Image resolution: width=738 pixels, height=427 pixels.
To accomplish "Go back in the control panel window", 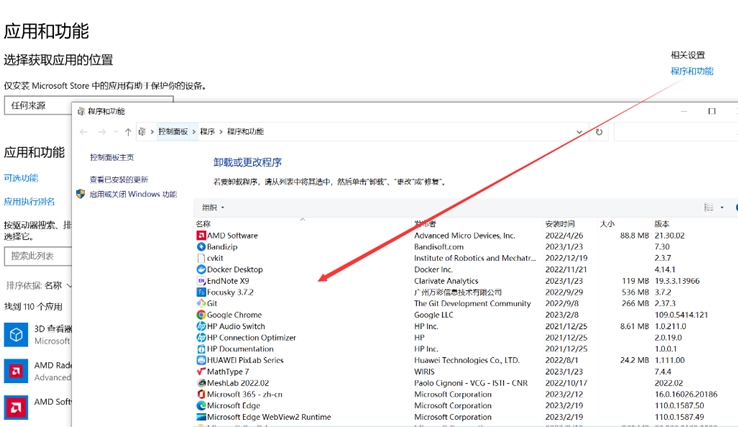I will pos(84,132).
